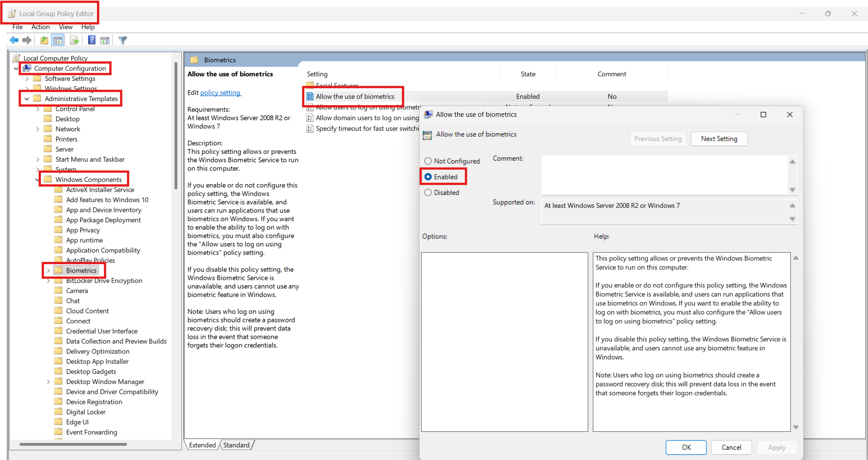Screen dimensions: 868x460
Task: Open the Action menu
Action: point(40,27)
